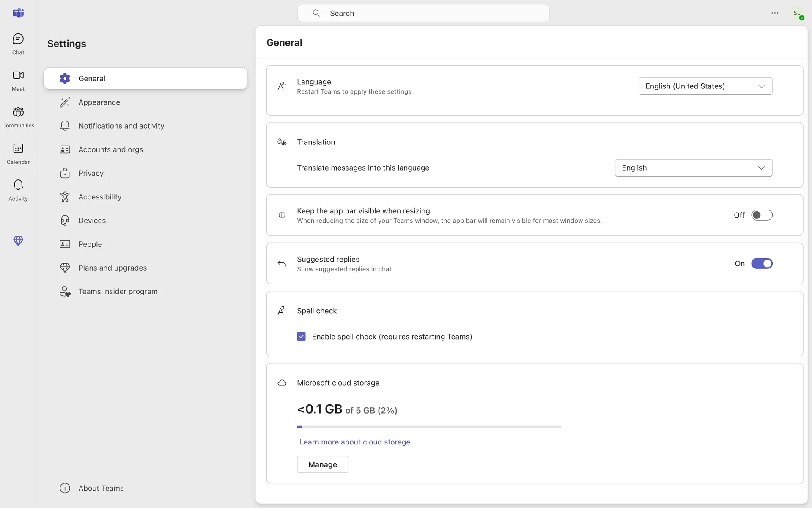812x508 pixels.
Task: Turn on Keep the app bar visible toggle
Action: [762, 215]
